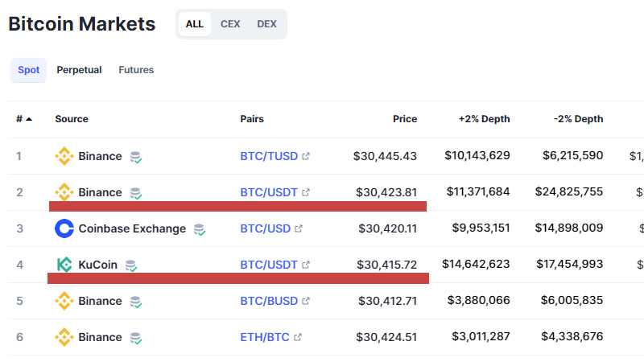Image resolution: width=644 pixels, height=362 pixels.
Task: Click reserves badge in ETH/BTC row
Action: pyautogui.click(x=136, y=338)
